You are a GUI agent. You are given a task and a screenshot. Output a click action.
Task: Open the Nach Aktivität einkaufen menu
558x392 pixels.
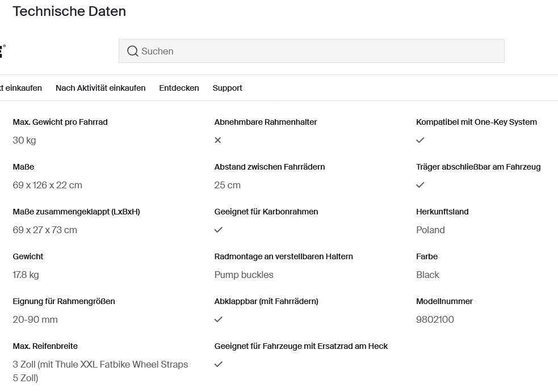(100, 88)
